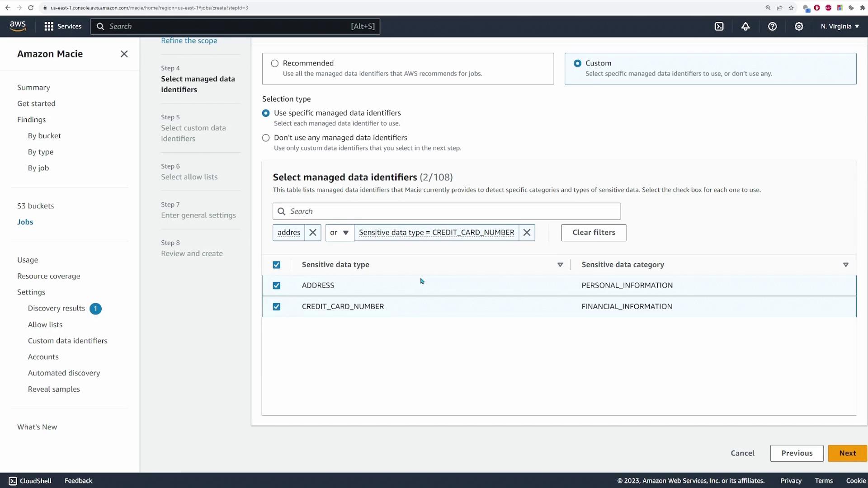
Task: Go to Get started
Action: coord(36,103)
